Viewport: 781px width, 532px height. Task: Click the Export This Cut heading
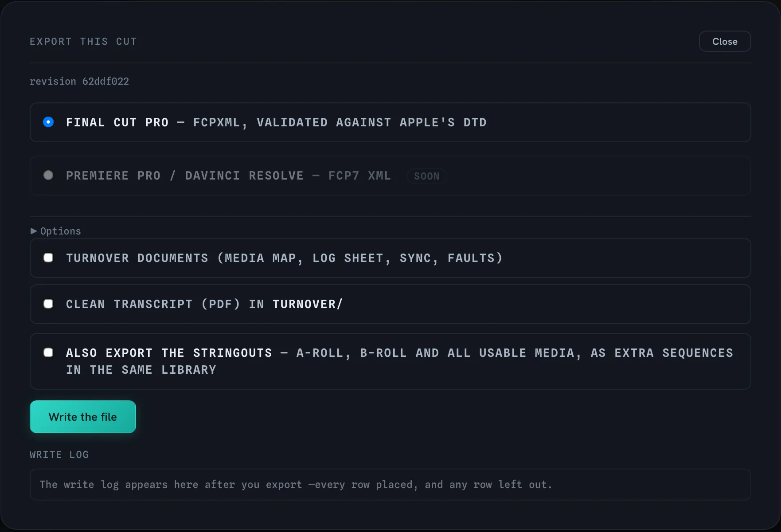[x=83, y=41]
